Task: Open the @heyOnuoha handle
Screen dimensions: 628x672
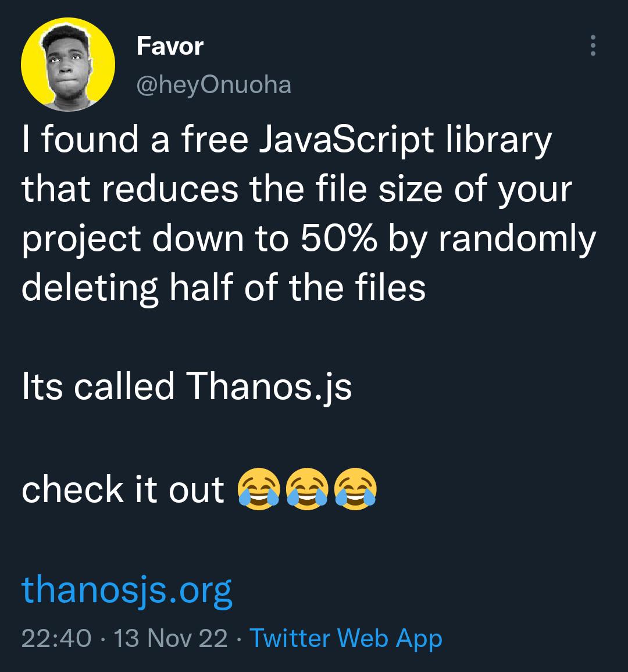Action: 213,85
